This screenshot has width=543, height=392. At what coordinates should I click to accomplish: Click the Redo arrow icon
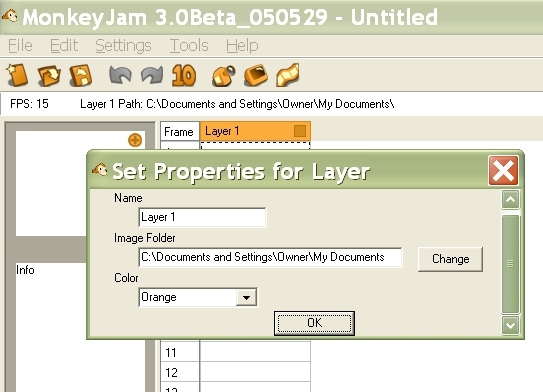coord(152,75)
